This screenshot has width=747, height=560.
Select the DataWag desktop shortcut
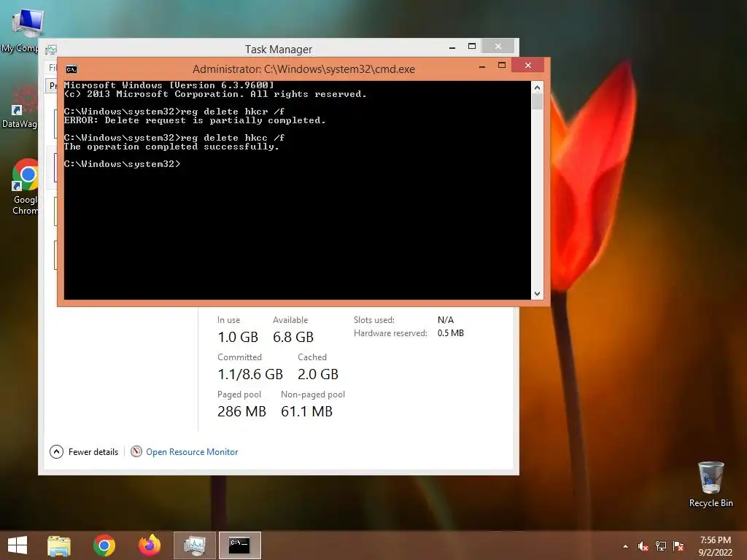pyautogui.click(x=20, y=107)
